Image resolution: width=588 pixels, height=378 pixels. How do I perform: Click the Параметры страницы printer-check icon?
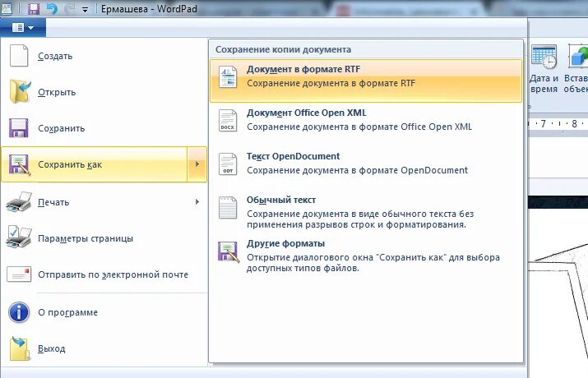pos(19,237)
